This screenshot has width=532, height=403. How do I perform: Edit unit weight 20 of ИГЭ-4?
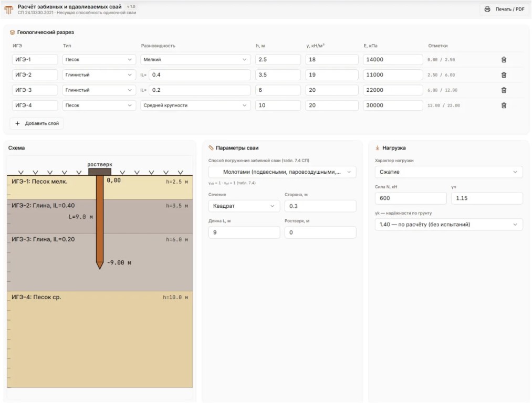332,105
